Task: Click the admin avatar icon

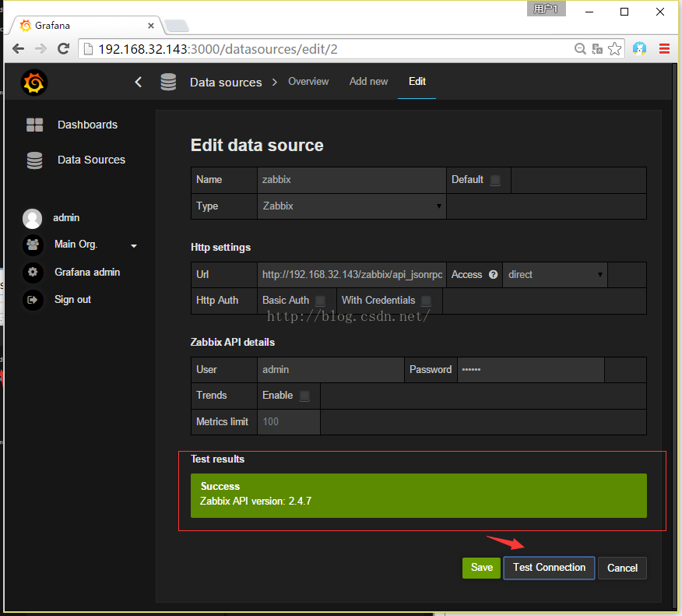Action: coord(32,218)
